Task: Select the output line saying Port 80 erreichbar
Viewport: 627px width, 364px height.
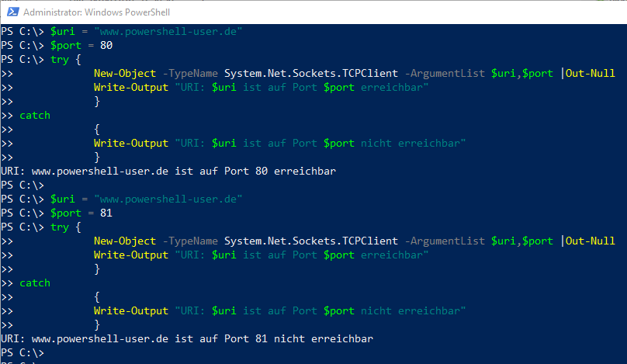Action: [168, 172]
